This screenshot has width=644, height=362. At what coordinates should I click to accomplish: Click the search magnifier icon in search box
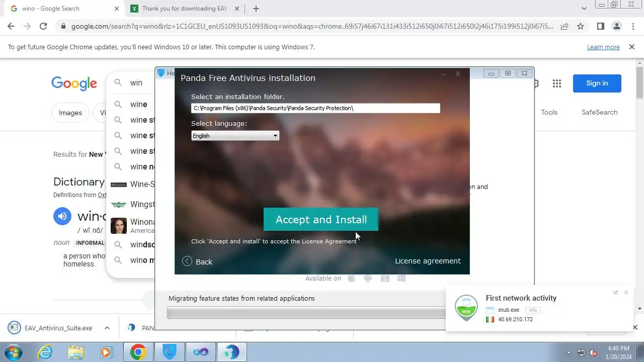[x=118, y=83]
